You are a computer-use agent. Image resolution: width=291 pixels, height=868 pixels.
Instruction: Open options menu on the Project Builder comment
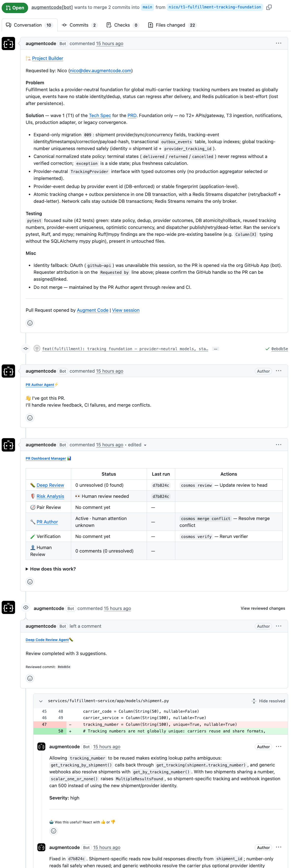[278, 43]
